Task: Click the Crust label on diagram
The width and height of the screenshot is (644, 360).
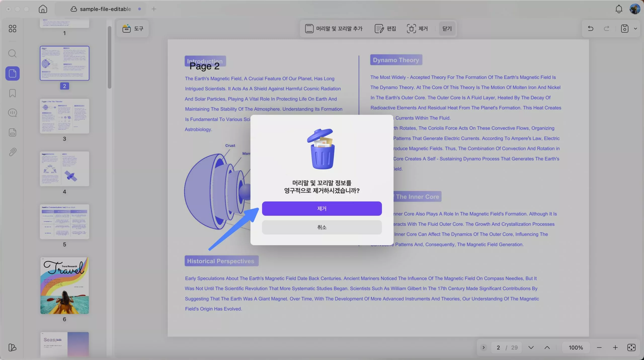Action: [230, 145]
